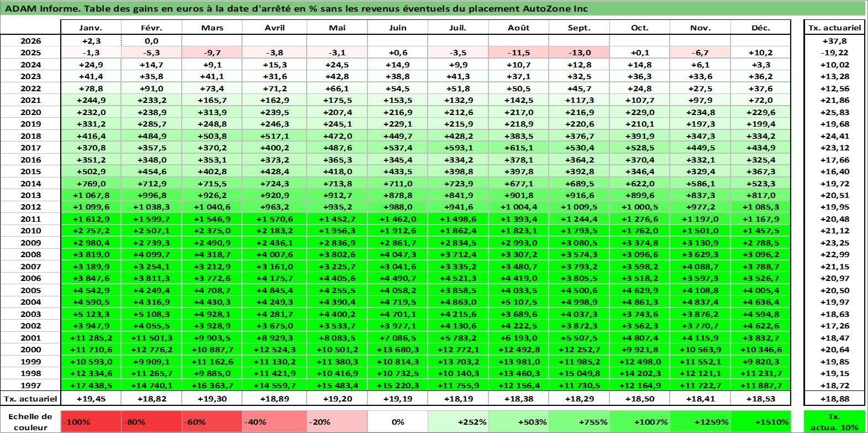
Task: Select the 'Tx. actuariel' row label at bottom left
Action: 30,399
